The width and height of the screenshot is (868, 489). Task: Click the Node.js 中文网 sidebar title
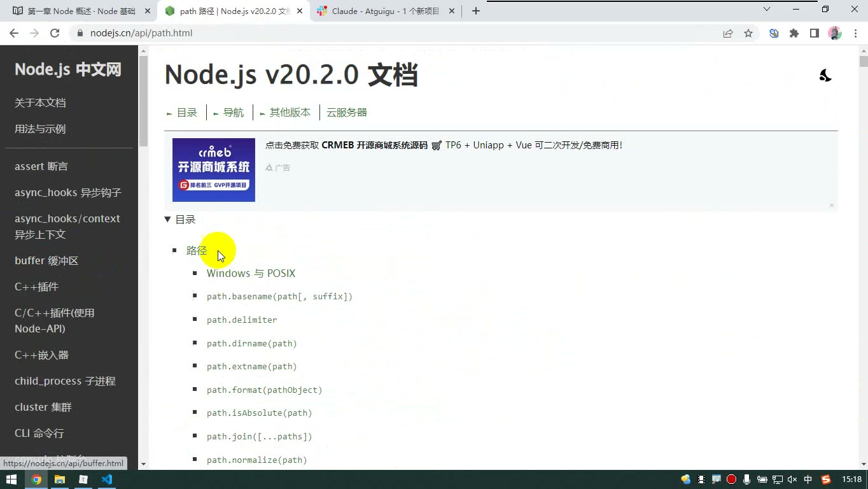[68, 69]
